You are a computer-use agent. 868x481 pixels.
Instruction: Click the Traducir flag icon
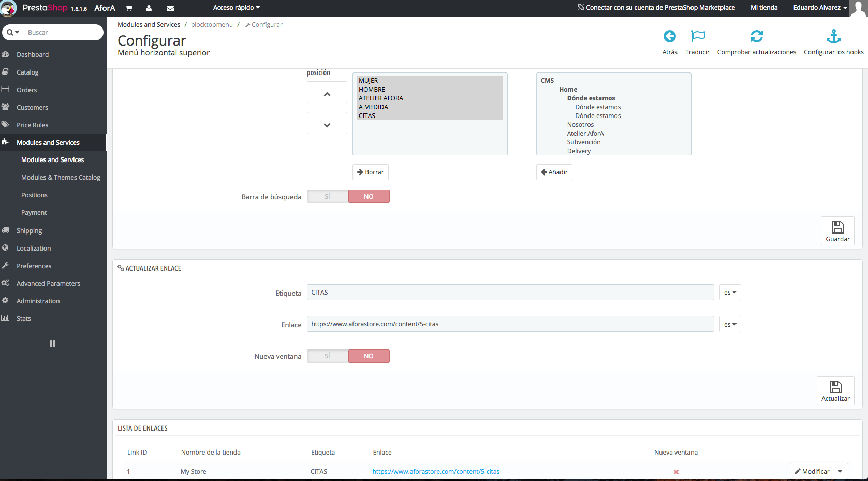[x=698, y=36]
